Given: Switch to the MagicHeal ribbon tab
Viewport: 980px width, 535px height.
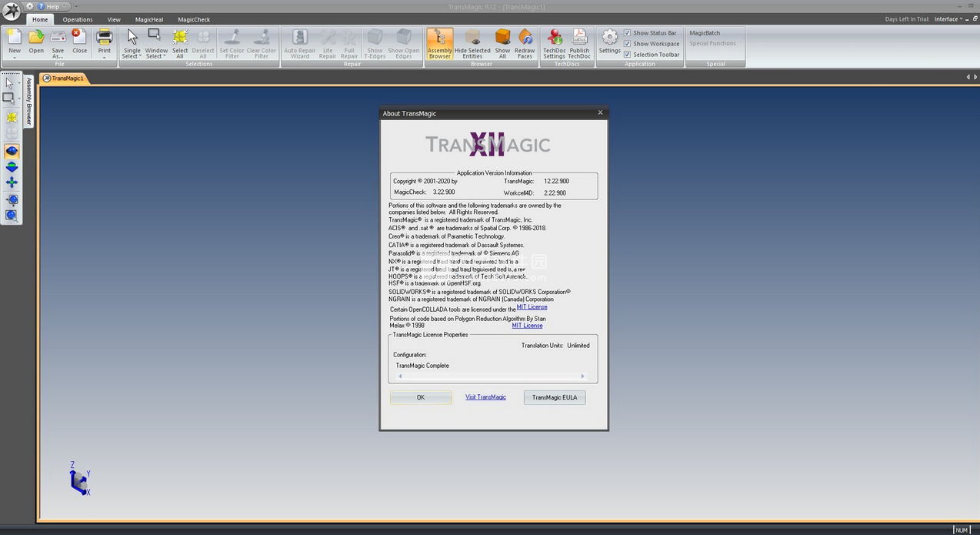Looking at the screenshot, I should (149, 19).
